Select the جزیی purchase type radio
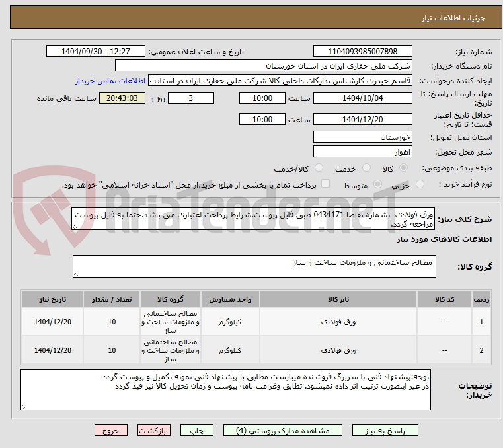Screen dimensions: 503x448 click(420, 184)
